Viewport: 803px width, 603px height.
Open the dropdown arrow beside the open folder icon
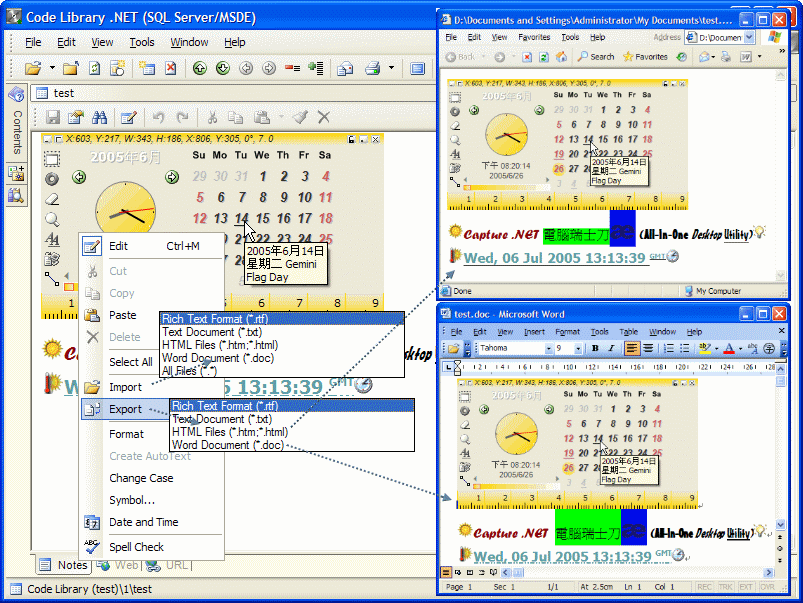(x=52, y=68)
